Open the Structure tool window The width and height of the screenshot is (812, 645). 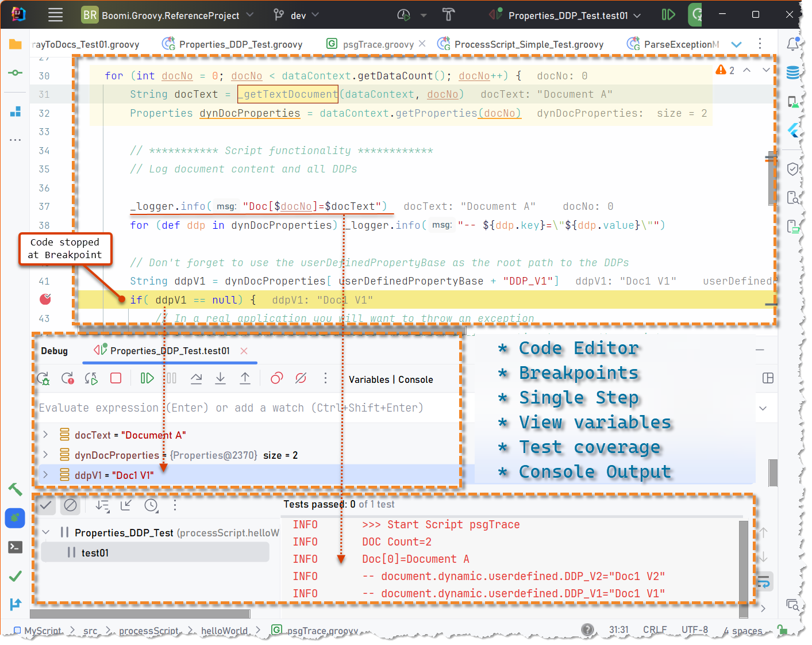16,112
